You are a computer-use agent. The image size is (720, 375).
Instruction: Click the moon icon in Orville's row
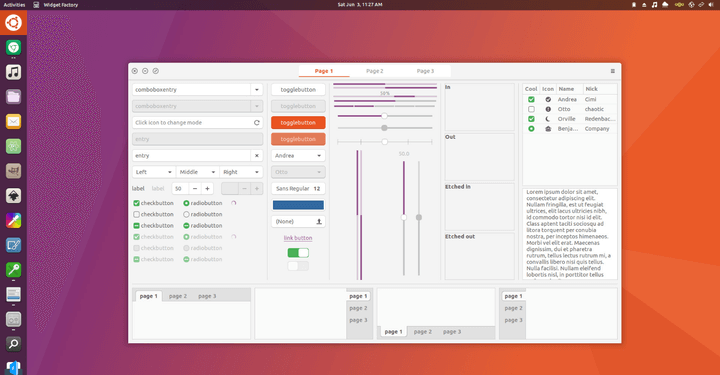[x=548, y=119]
